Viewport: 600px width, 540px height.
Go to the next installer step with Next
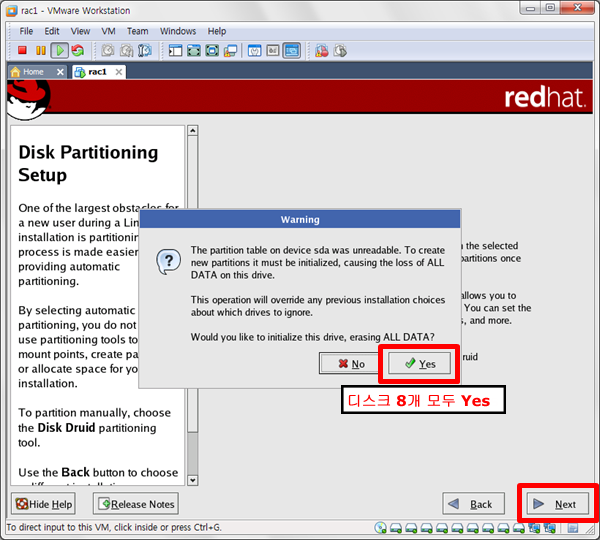[558, 504]
